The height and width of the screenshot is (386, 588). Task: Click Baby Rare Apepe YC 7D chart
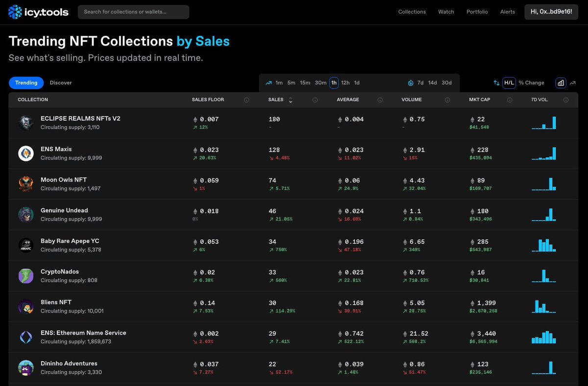(x=544, y=245)
